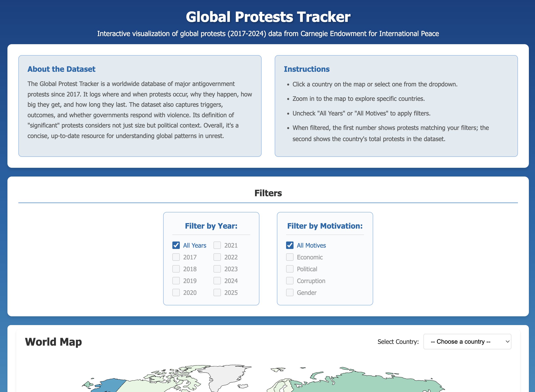
Task: Tick the 2018 year checkbox
Action: coord(176,269)
